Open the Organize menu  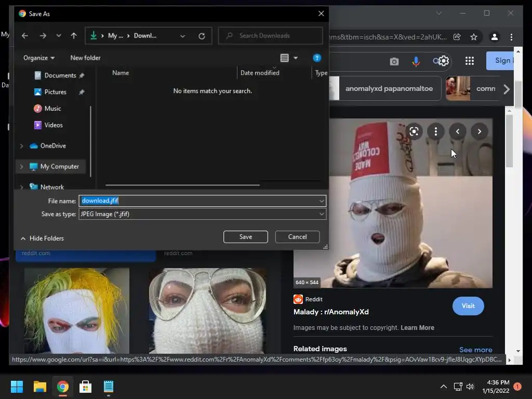click(38, 58)
